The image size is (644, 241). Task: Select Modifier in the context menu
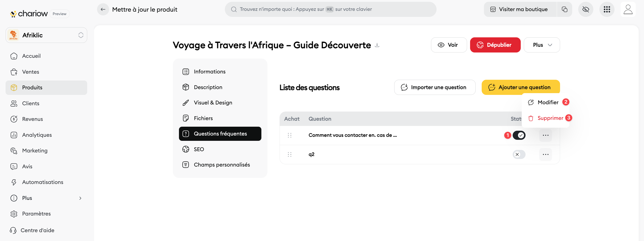[548, 102]
